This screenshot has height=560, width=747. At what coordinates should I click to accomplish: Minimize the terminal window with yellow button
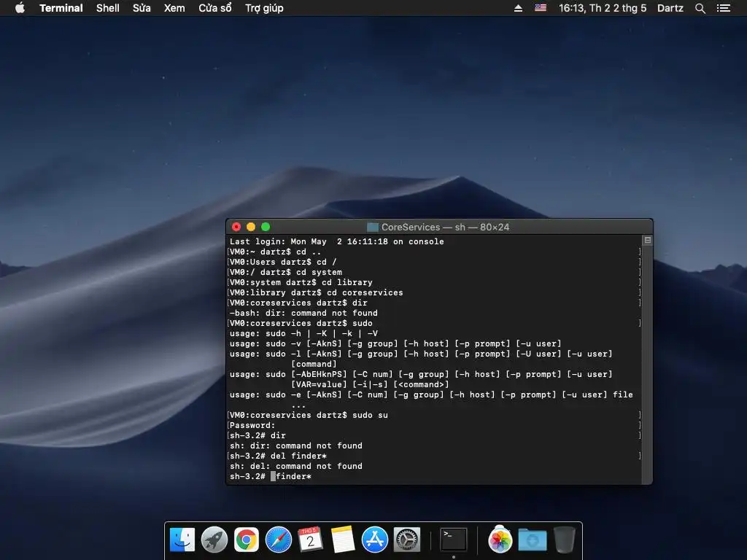(251, 227)
